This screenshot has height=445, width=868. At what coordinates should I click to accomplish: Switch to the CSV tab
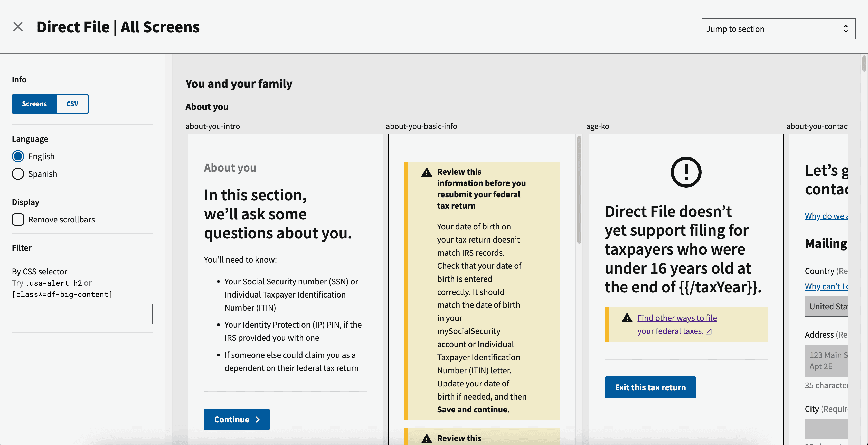point(72,104)
